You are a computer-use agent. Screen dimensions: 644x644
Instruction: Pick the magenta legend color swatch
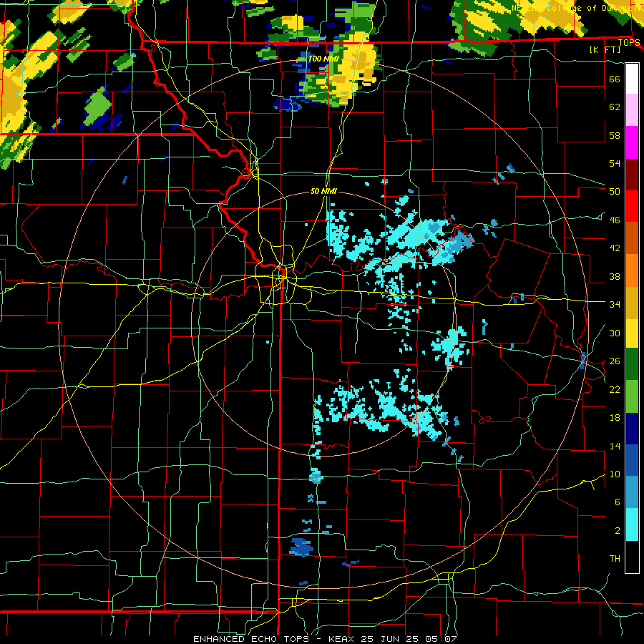[x=632, y=142]
